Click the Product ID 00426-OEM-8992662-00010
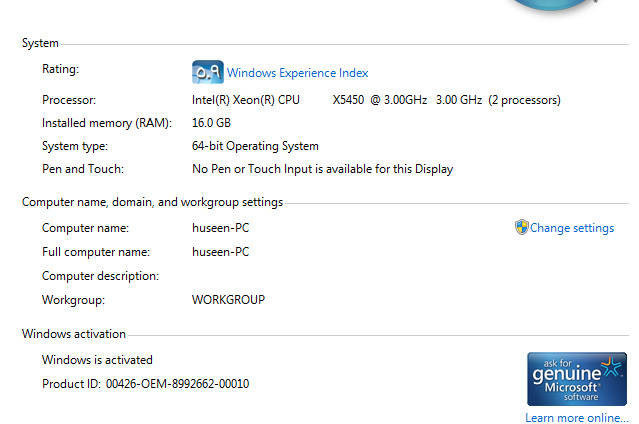The width and height of the screenshot is (639, 424). [x=145, y=384]
